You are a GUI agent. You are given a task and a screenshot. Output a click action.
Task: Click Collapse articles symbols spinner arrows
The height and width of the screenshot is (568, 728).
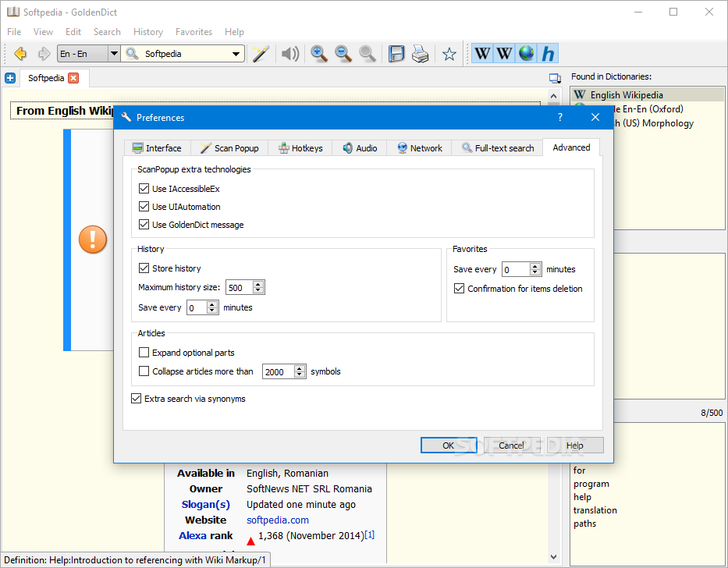[300, 371]
